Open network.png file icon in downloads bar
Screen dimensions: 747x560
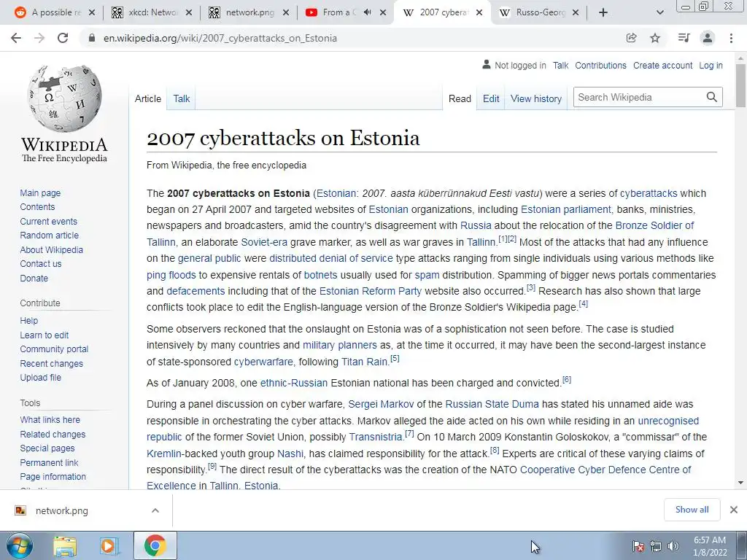pos(20,510)
